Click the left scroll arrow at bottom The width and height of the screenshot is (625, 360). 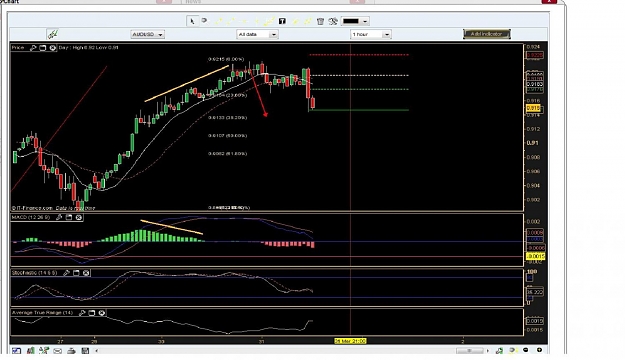coord(96,351)
